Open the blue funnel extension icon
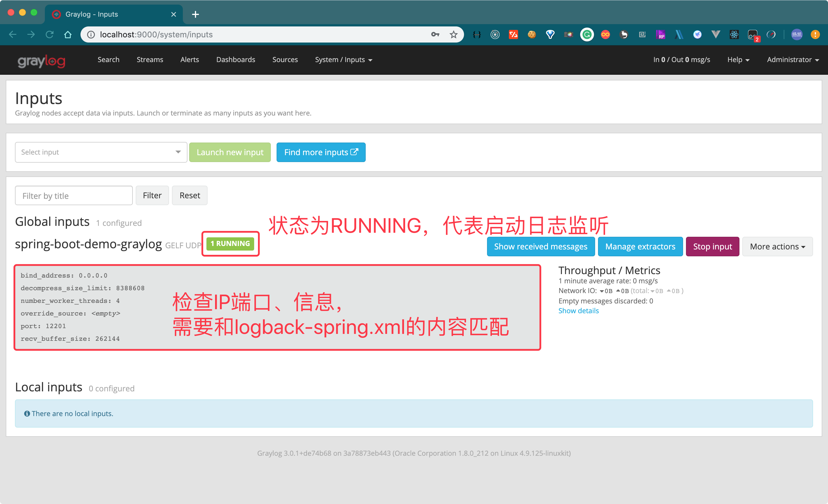 coord(550,34)
